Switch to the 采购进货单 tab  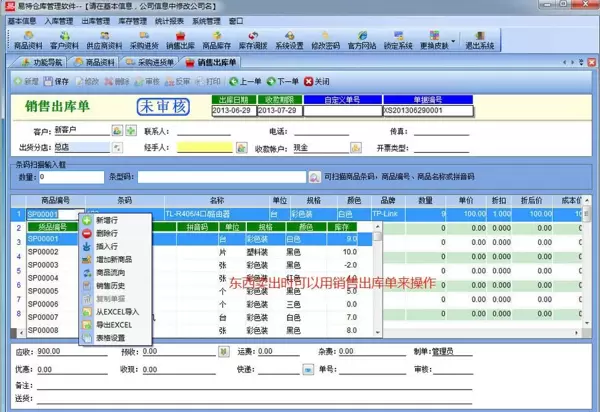pyautogui.click(x=158, y=62)
